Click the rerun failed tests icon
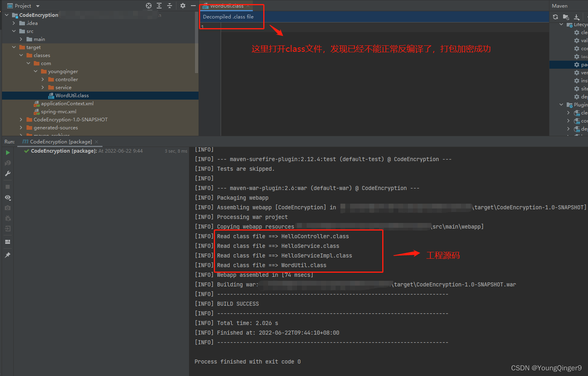588x376 pixels. click(x=8, y=163)
